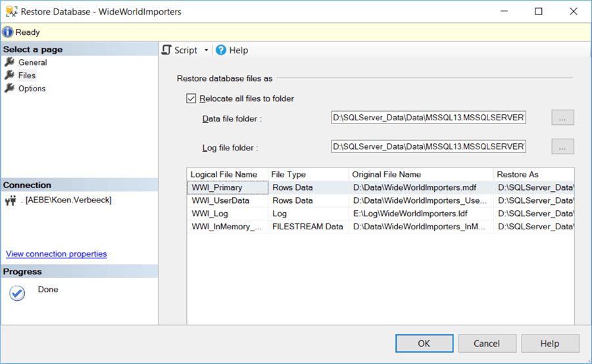Click the blue Help question-mark icon

221,50
